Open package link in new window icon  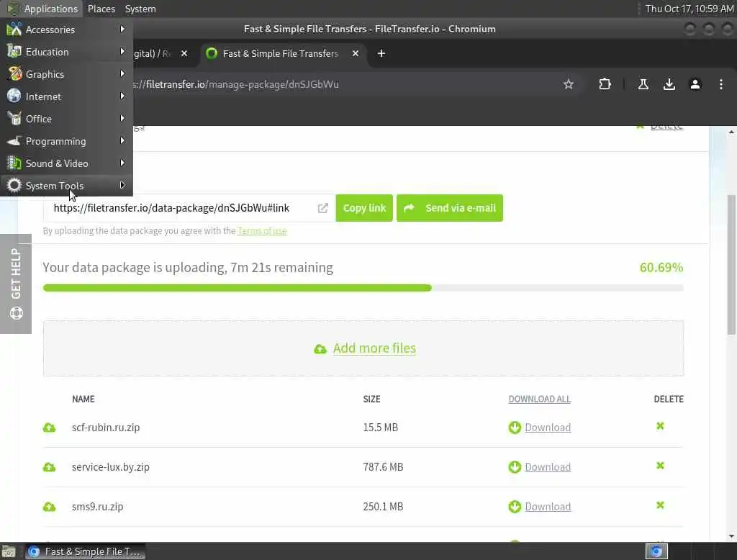(323, 208)
